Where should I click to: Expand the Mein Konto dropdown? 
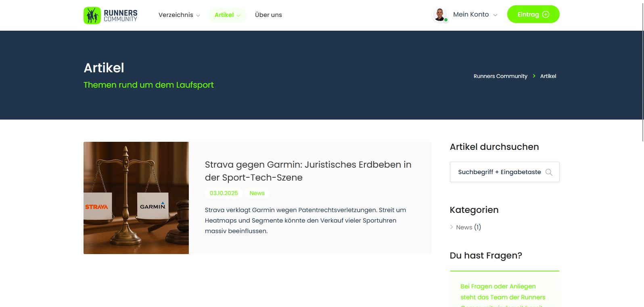coord(475,15)
